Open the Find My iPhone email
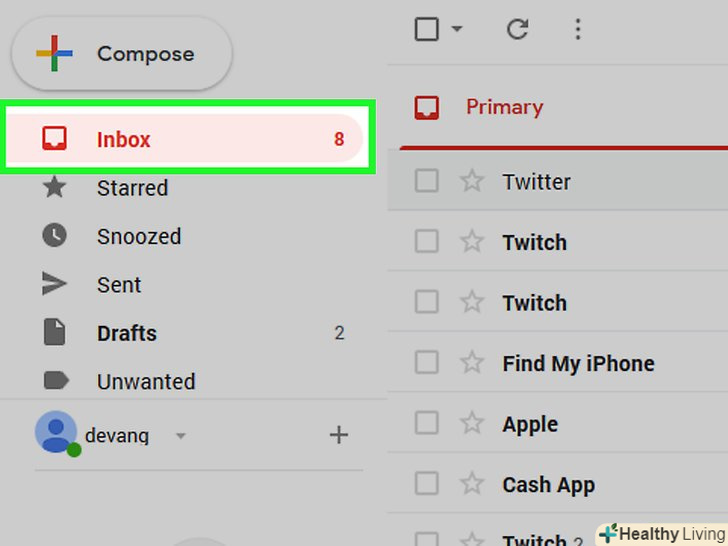728x546 pixels. coord(578,363)
